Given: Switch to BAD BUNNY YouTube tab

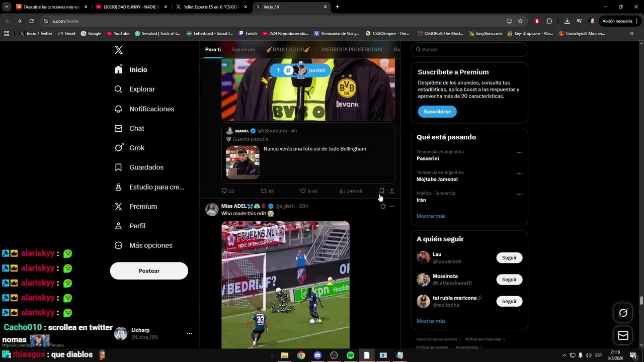Looking at the screenshot, I should coord(131,7).
